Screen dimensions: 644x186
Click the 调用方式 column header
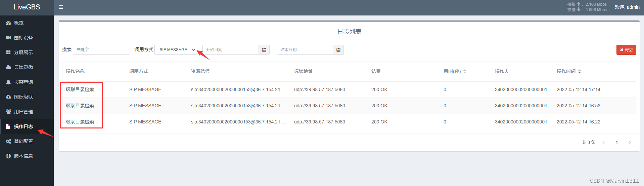coord(139,71)
